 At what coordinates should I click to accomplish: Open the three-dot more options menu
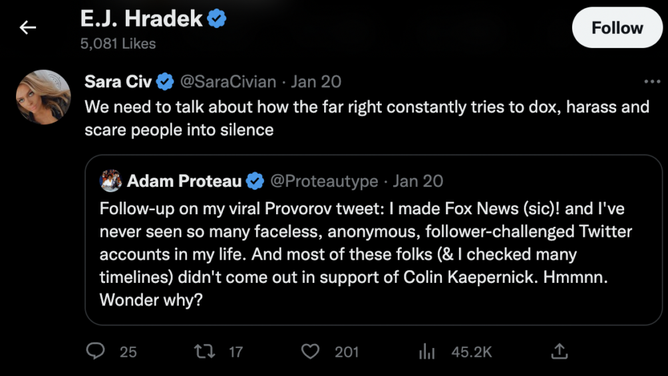pos(652,81)
